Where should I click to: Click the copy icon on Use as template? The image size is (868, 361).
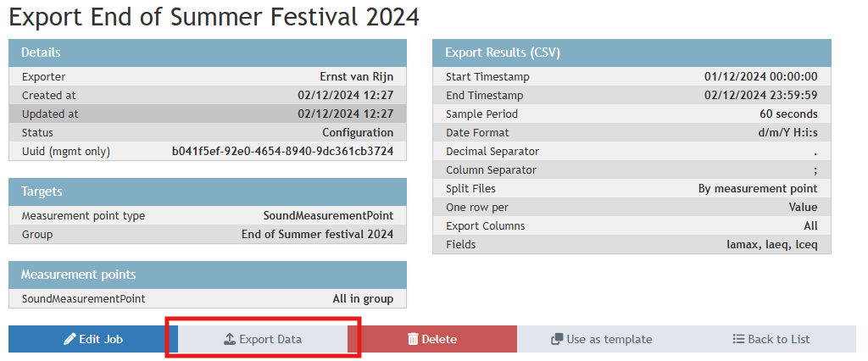[x=557, y=339]
